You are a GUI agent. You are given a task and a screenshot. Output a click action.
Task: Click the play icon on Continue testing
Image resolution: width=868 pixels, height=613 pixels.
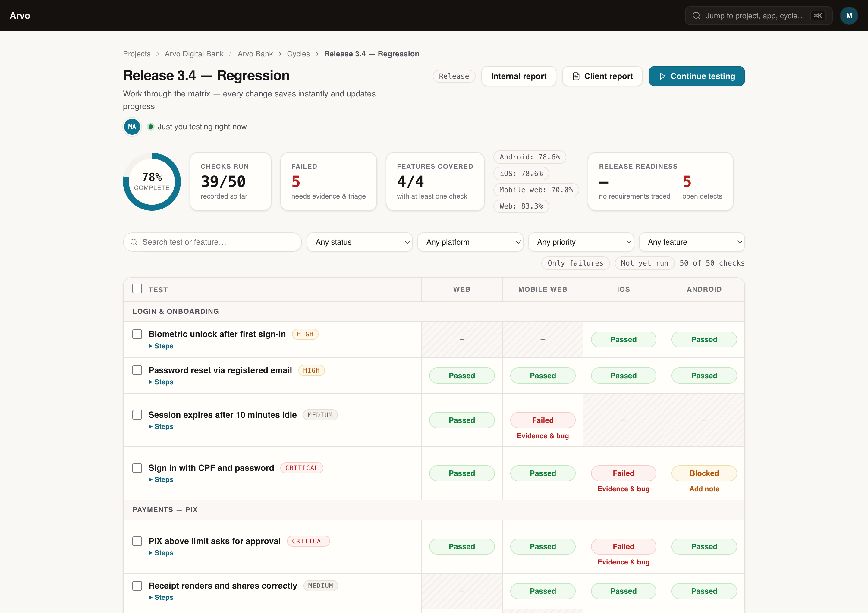click(x=662, y=76)
